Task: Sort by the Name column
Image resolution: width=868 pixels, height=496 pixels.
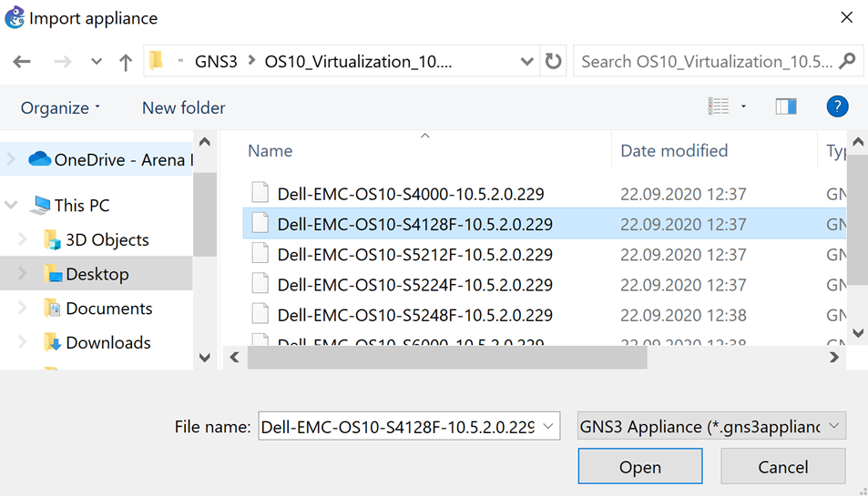Action: (x=271, y=151)
